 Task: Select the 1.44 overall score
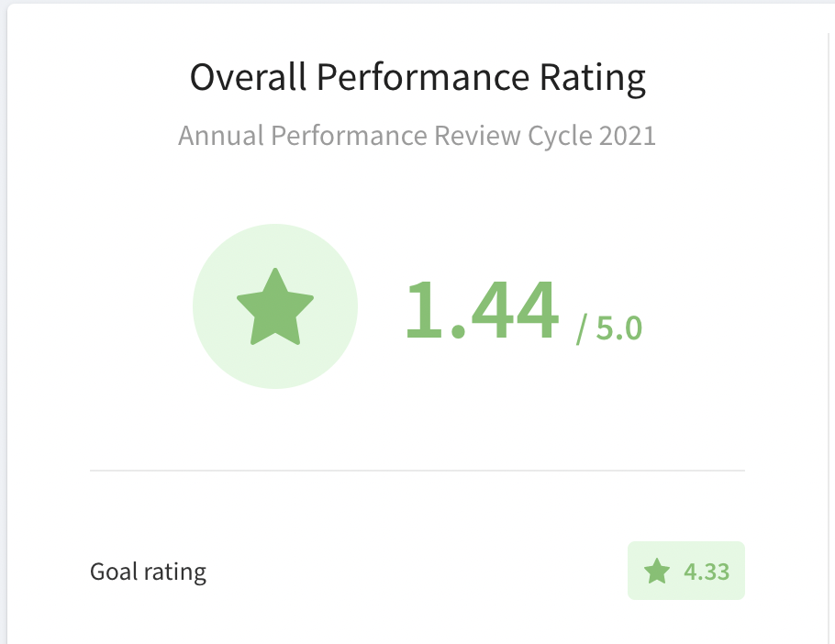(481, 309)
